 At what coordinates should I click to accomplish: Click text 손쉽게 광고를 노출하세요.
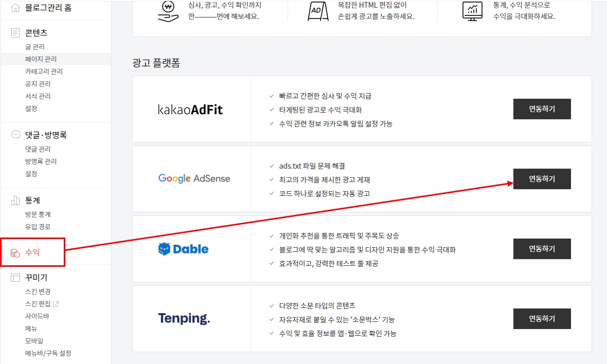(376, 16)
